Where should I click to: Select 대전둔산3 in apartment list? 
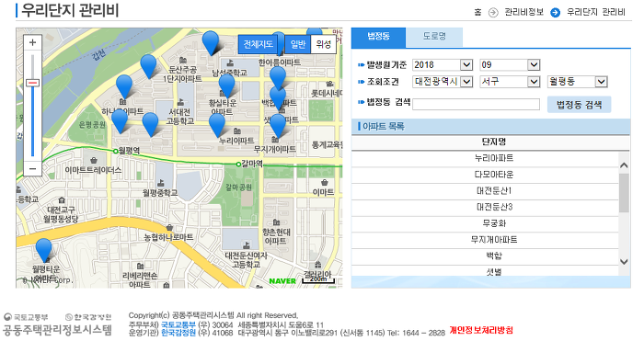[x=486, y=207]
